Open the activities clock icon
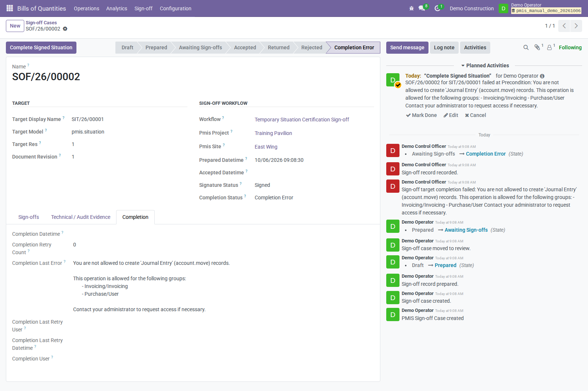 [x=437, y=8]
